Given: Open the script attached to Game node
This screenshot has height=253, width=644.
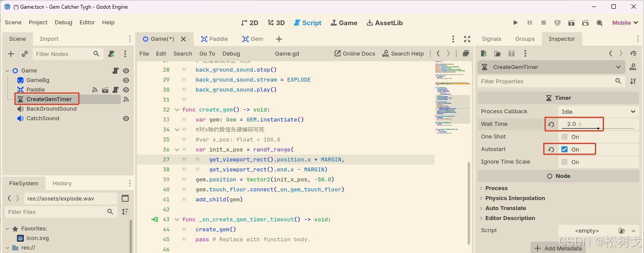Looking at the screenshot, I should [116, 70].
